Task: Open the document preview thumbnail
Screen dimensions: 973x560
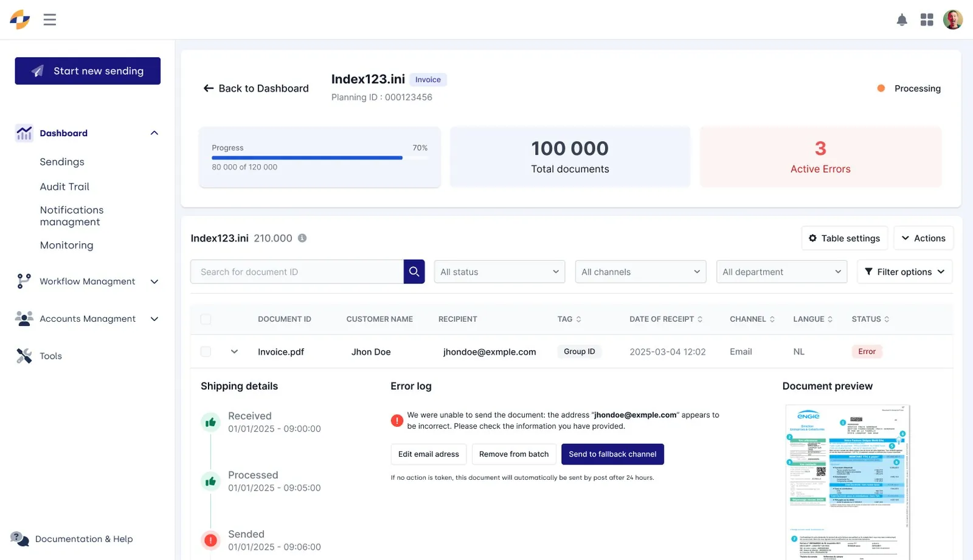Action: click(x=848, y=482)
